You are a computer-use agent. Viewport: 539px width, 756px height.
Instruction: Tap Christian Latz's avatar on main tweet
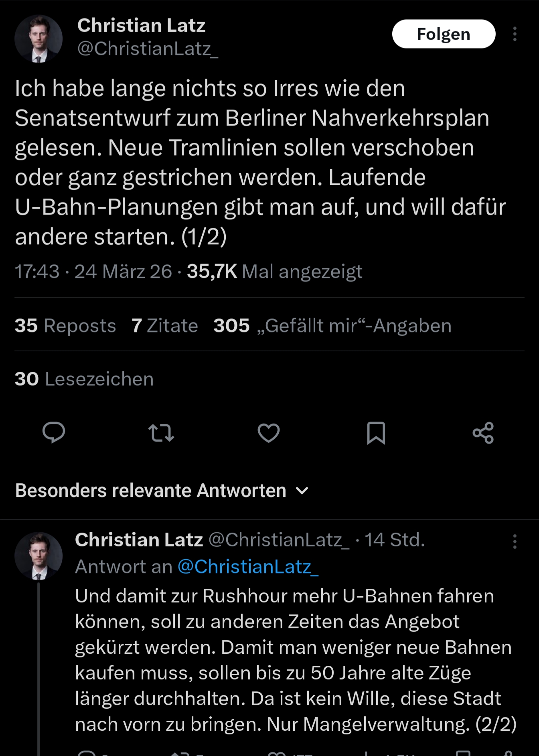[x=38, y=39]
